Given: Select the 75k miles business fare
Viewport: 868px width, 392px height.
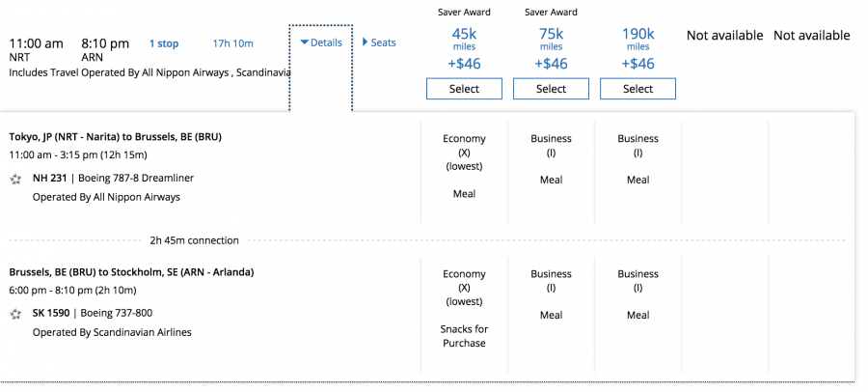Looking at the screenshot, I should (551, 89).
